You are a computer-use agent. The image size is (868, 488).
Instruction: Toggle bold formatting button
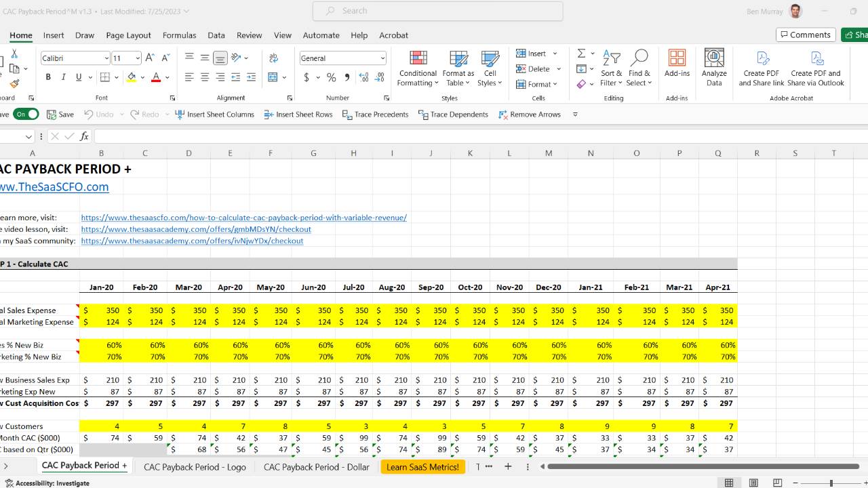click(x=48, y=77)
